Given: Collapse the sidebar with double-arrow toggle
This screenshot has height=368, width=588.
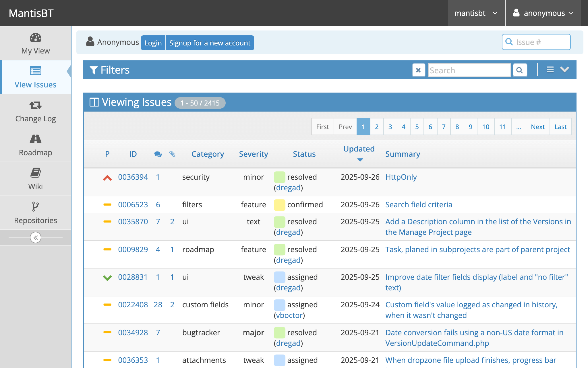Looking at the screenshot, I should 36,237.
